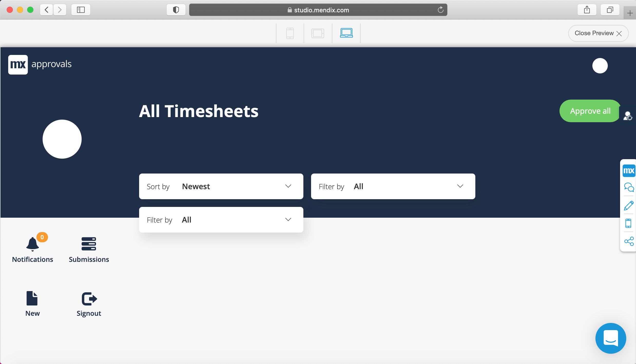Click the Close Preview button

pos(598,33)
